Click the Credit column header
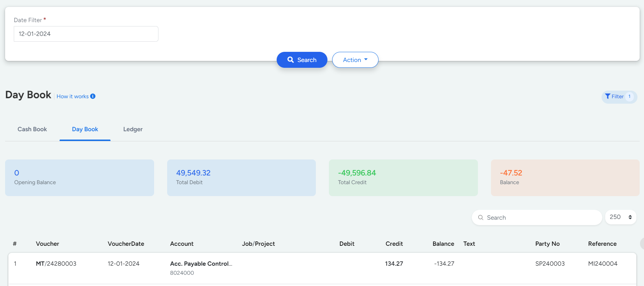Screen dimensions: 644x286 pyautogui.click(x=394, y=244)
